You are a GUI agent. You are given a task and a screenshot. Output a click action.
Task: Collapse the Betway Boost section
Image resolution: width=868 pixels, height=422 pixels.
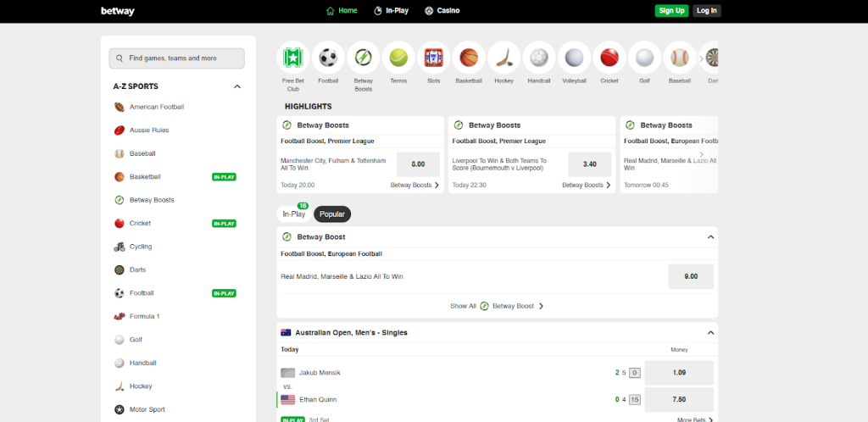tap(711, 236)
